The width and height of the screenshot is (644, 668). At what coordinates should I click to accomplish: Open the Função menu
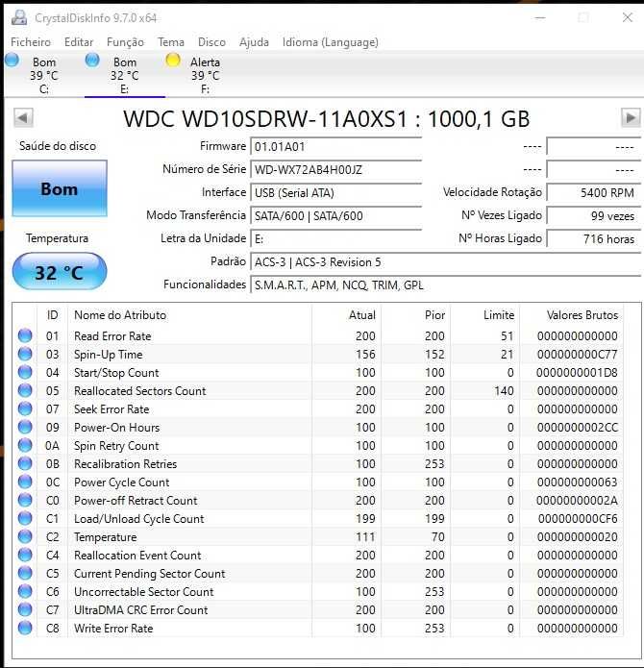tap(125, 42)
